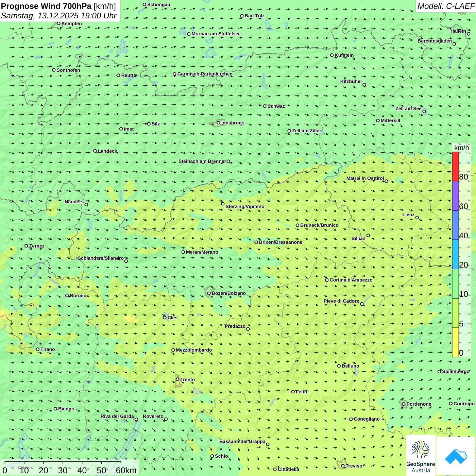Click the Modell: C-LAEF label
This screenshot has height=476, width=476.
tap(446, 6)
